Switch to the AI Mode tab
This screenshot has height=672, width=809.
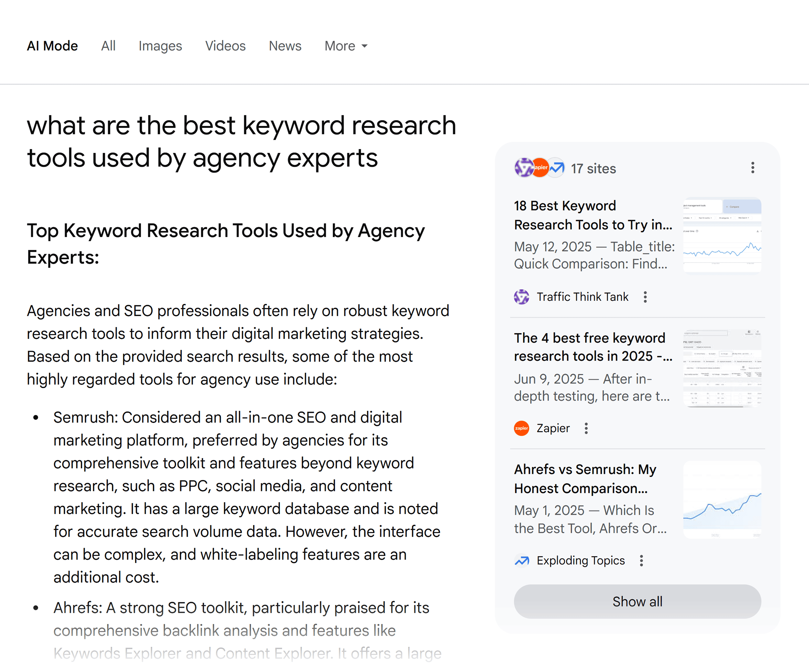pyautogui.click(x=52, y=46)
